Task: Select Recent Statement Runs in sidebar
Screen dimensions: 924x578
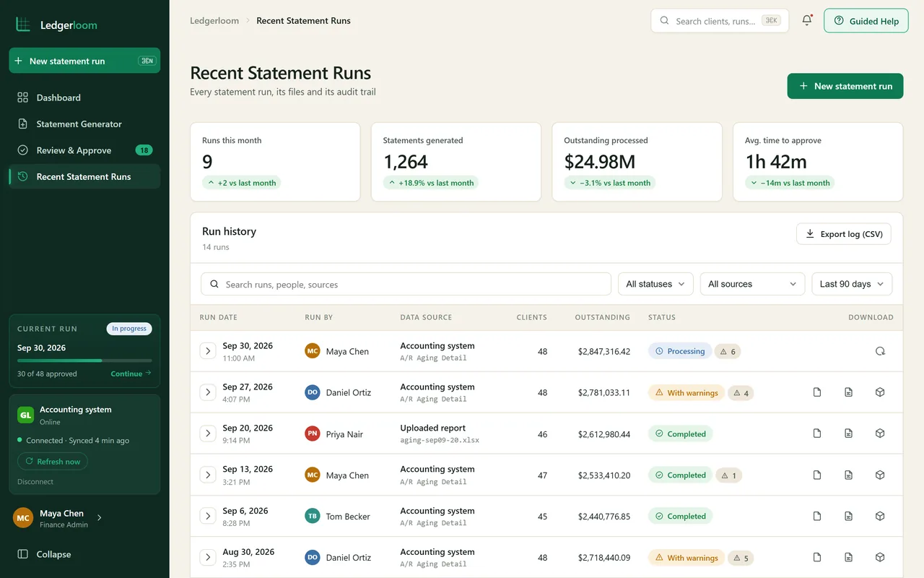Action: (84, 176)
